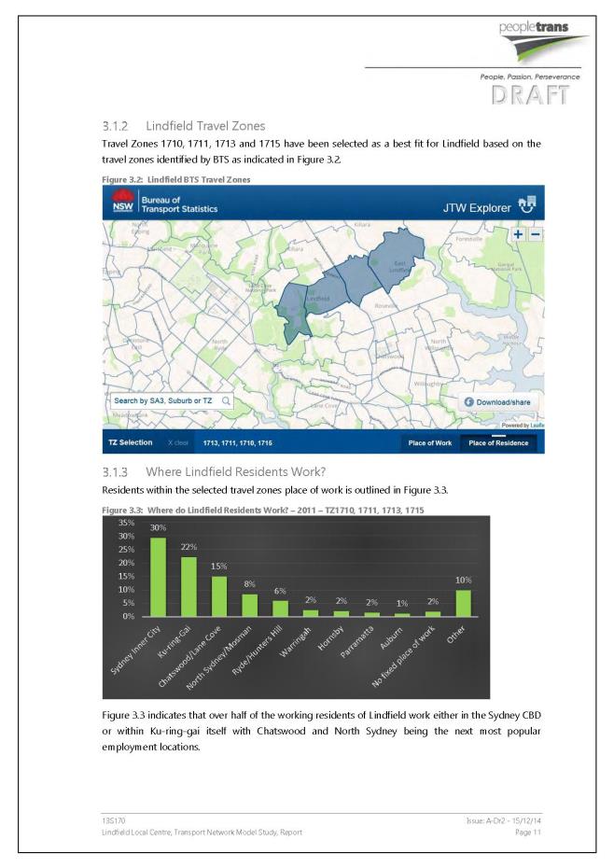Zoom out the map with minus button
The width and height of the screenshot is (614, 868).
pos(535,234)
